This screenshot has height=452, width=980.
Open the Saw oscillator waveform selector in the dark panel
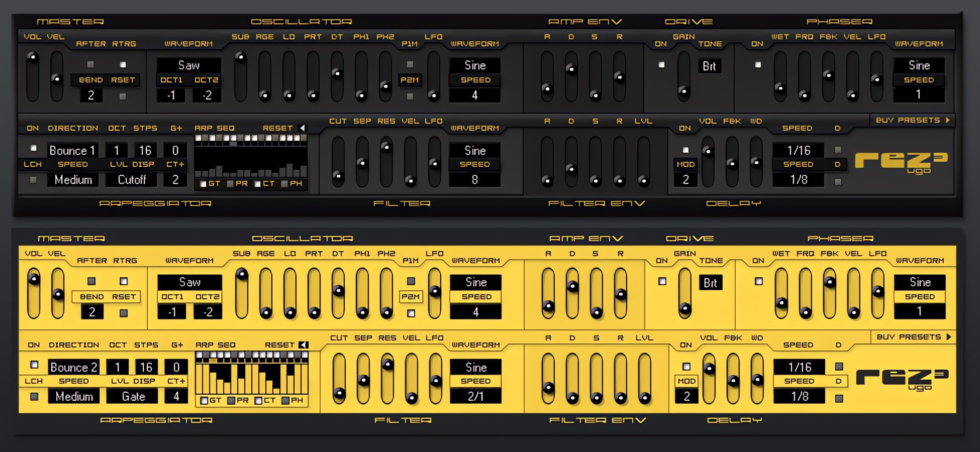point(189,65)
